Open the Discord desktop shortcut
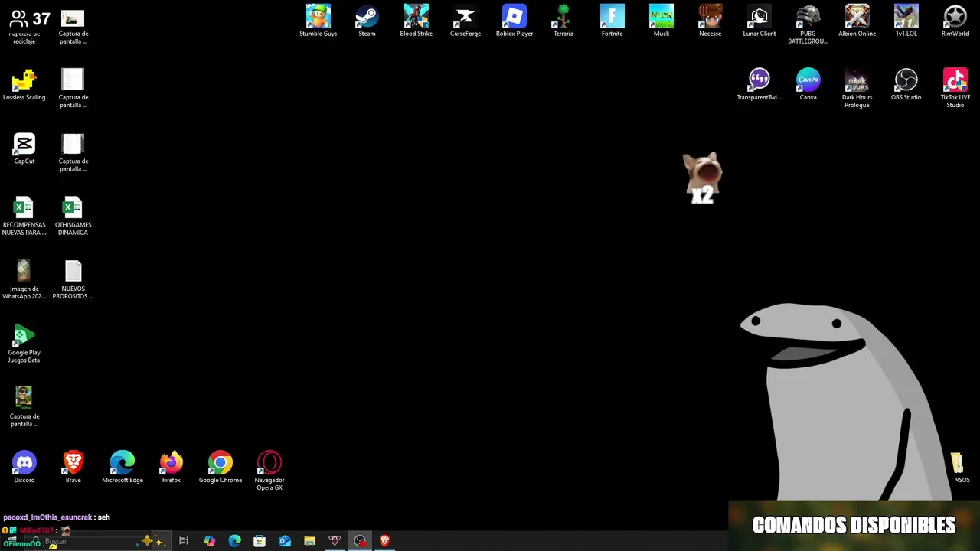The height and width of the screenshot is (551, 980). 24,468
